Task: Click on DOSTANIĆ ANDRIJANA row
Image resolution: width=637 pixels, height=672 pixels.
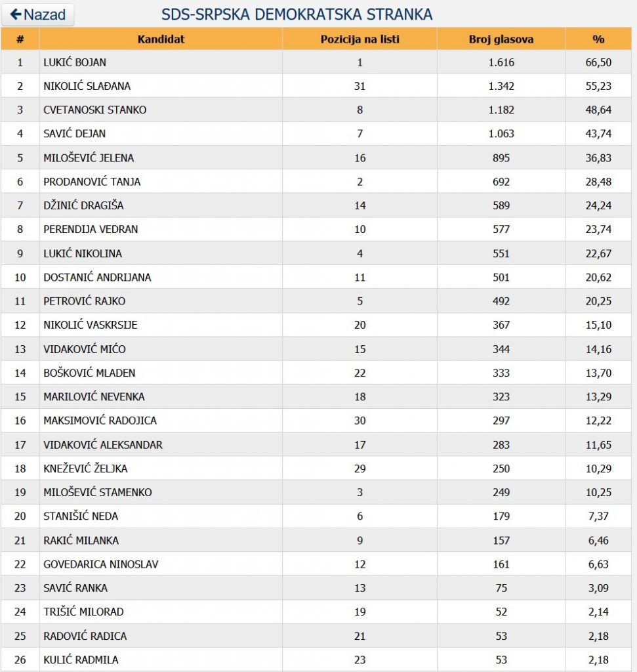Action: click(316, 278)
